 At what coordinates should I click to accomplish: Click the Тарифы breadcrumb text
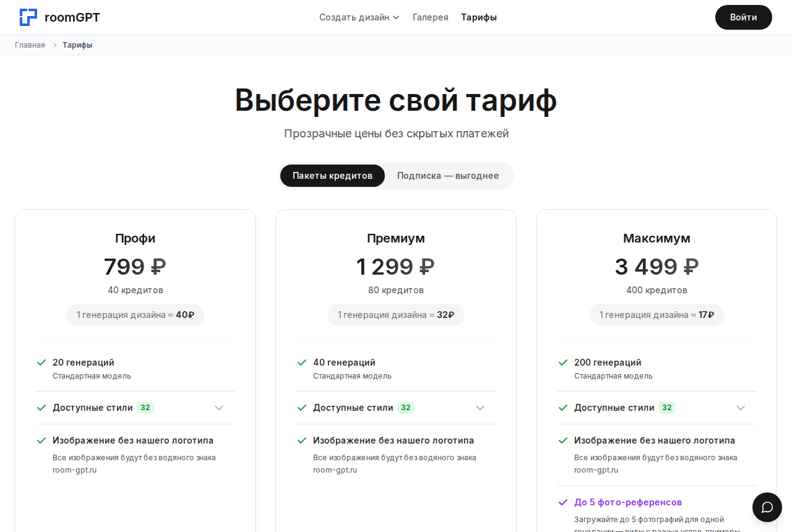coord(77,45)
